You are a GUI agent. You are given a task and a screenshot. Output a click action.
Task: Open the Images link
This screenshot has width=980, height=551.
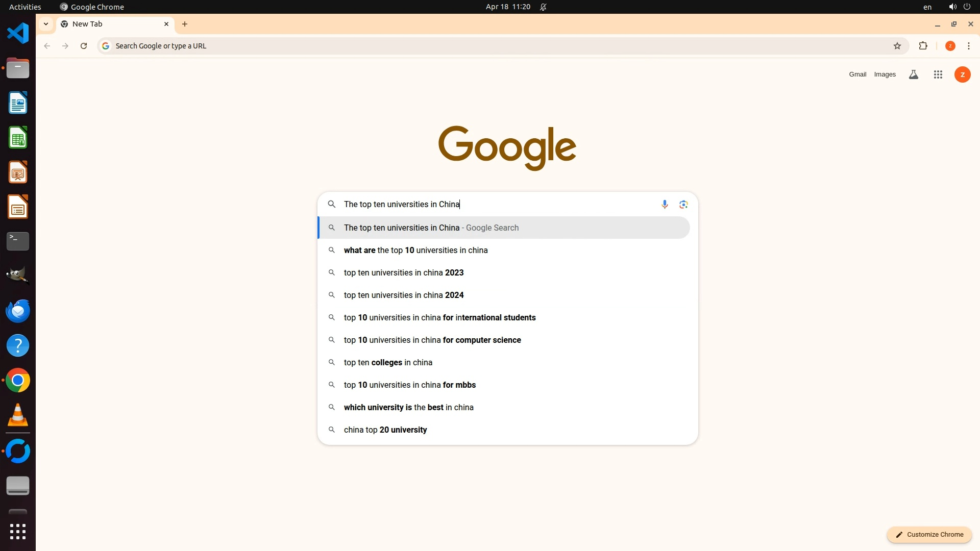(885, 74)
